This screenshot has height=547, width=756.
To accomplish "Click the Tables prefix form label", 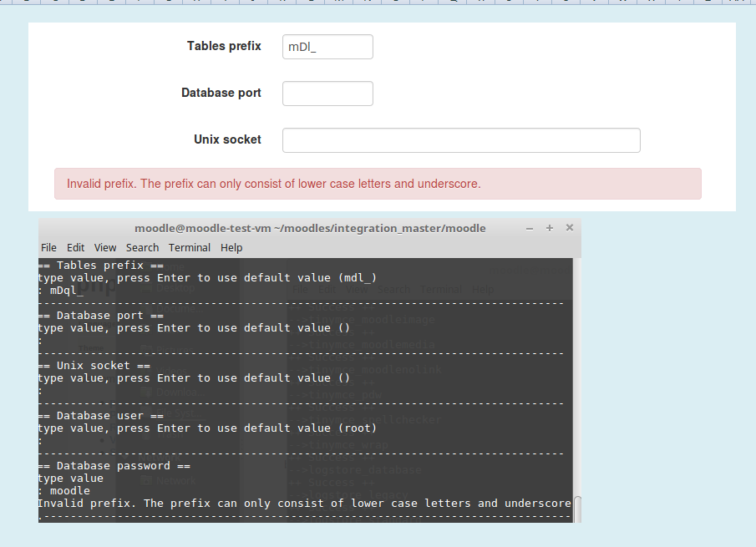I will point(224,46).
